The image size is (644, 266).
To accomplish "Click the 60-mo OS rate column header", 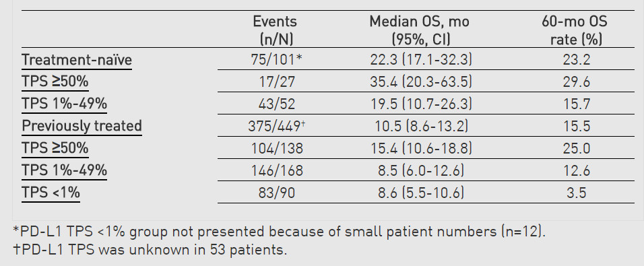I will (x=575, y=30).
